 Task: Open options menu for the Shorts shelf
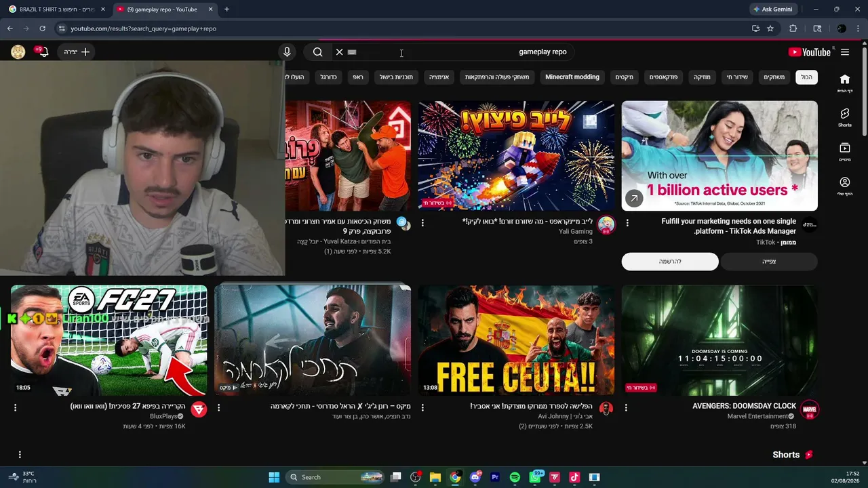pos(20,455)
